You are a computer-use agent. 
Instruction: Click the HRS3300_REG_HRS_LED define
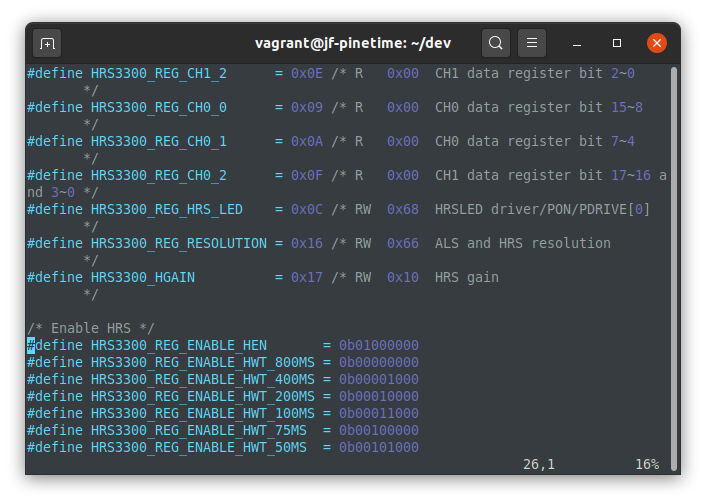(167, 209)
